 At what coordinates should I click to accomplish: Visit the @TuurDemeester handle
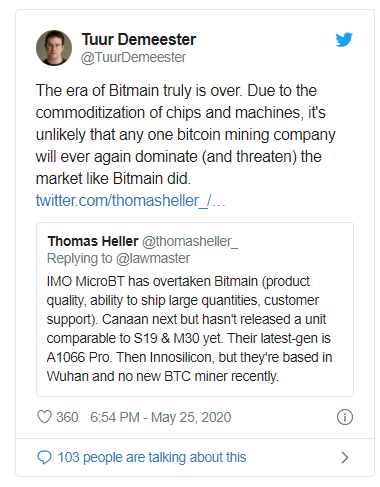(x=133, y=57)
